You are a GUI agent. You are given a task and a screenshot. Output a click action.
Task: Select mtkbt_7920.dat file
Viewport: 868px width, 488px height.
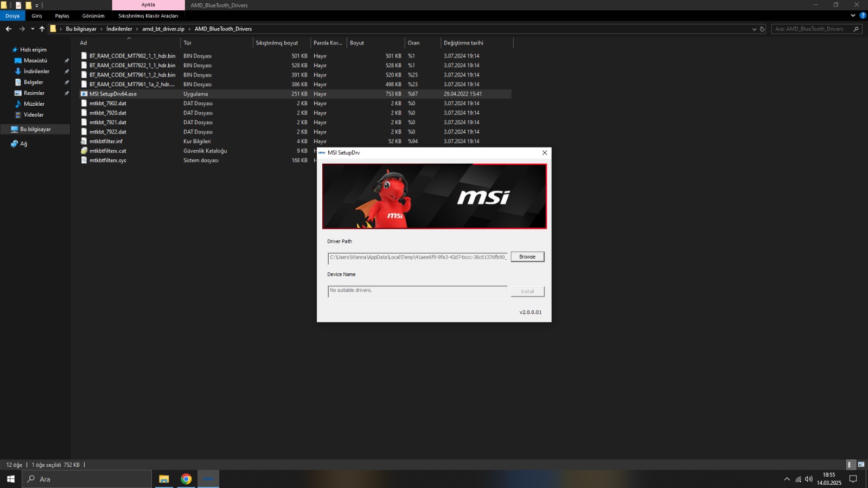click(x=107, y=113)
